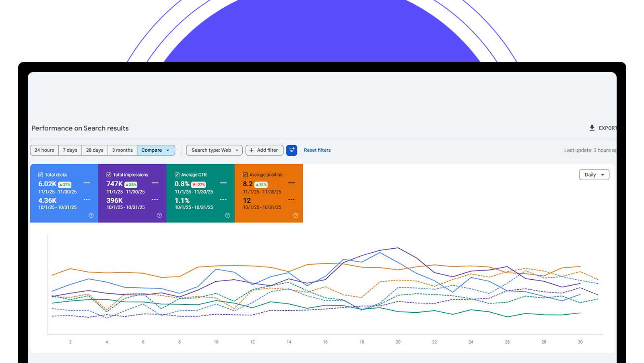Select the orange Average position card title
This screenshot has height=363, width=644.
click(x=266, y=175)
